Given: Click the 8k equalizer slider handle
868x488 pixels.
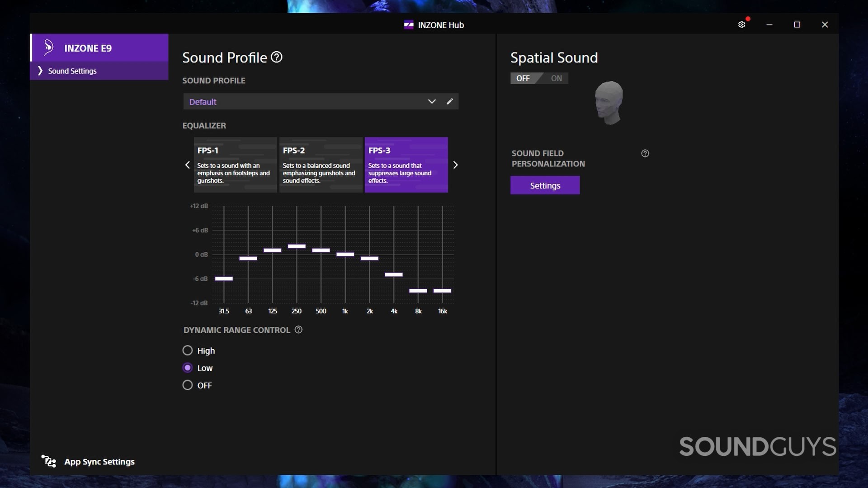Looking at the screenshot, I should coord(418,291).
